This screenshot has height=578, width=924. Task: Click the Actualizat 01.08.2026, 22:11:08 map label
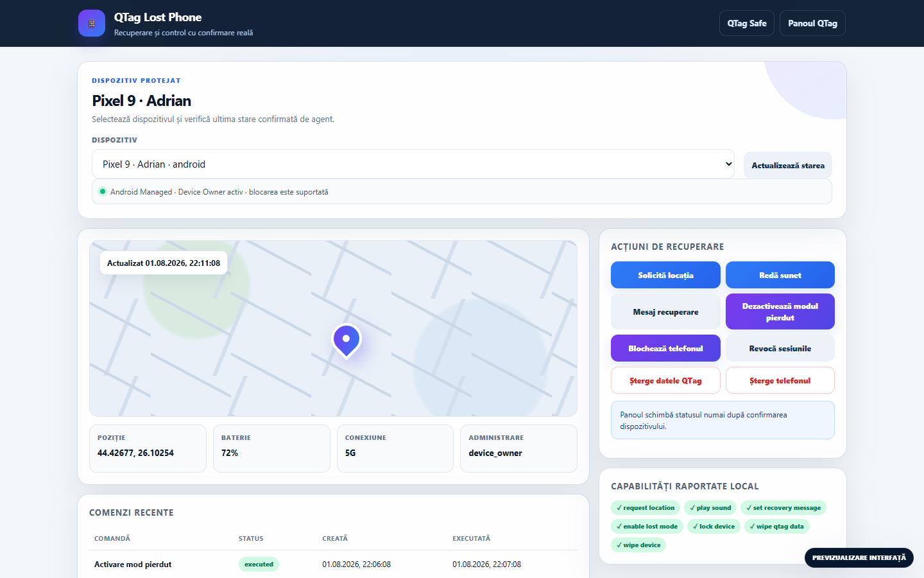(164, 263)
